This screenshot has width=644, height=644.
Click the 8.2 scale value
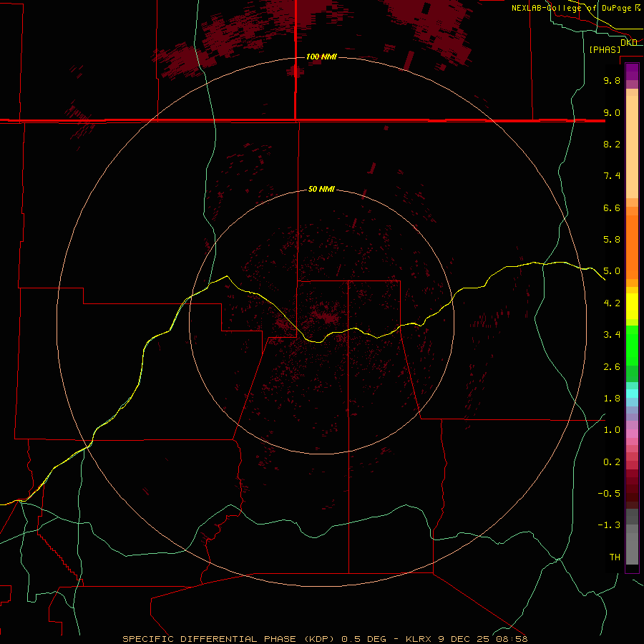[612, 144]
